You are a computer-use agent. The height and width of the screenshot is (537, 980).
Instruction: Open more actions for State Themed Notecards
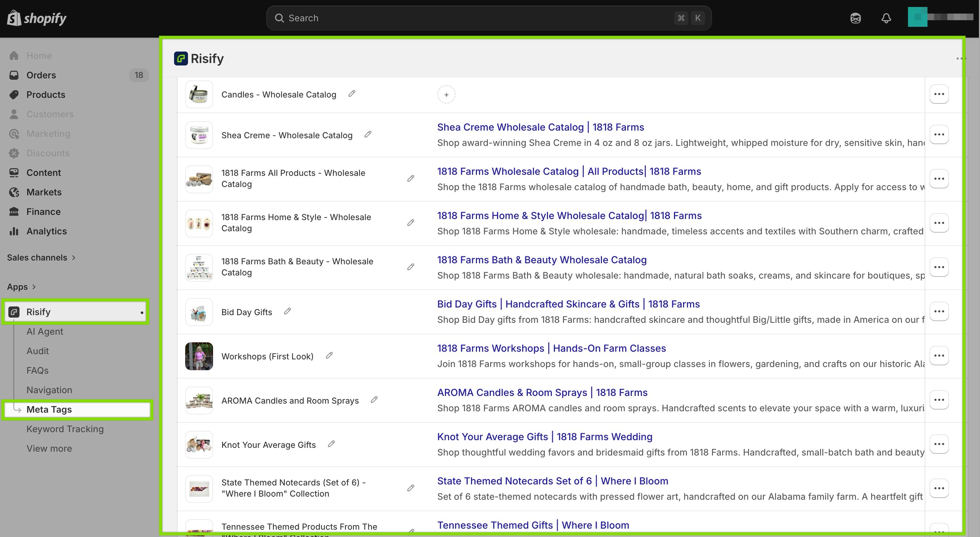pos(939,488)
